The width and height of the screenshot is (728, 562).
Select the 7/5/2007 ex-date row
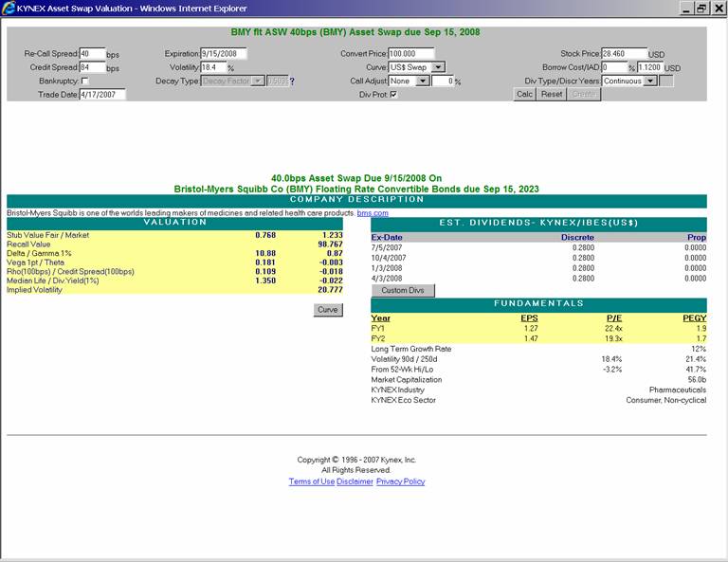(x=538, y=247)
